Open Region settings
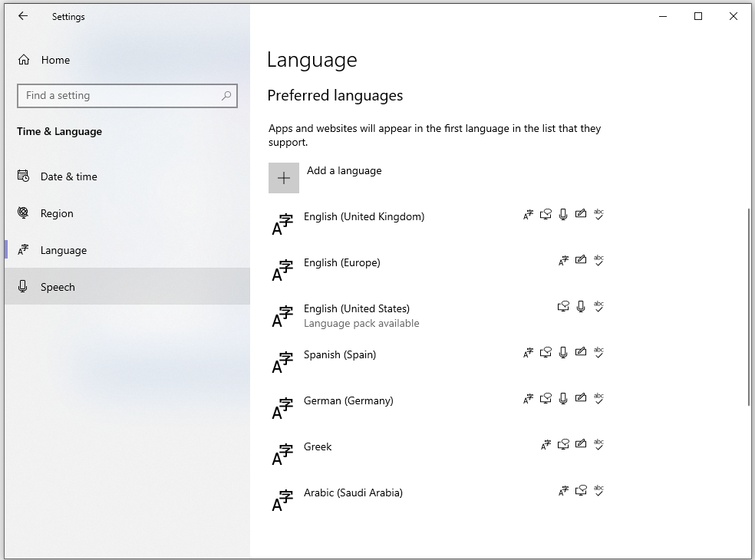This screenshot has height=560, width=755. tap(127, 213)
